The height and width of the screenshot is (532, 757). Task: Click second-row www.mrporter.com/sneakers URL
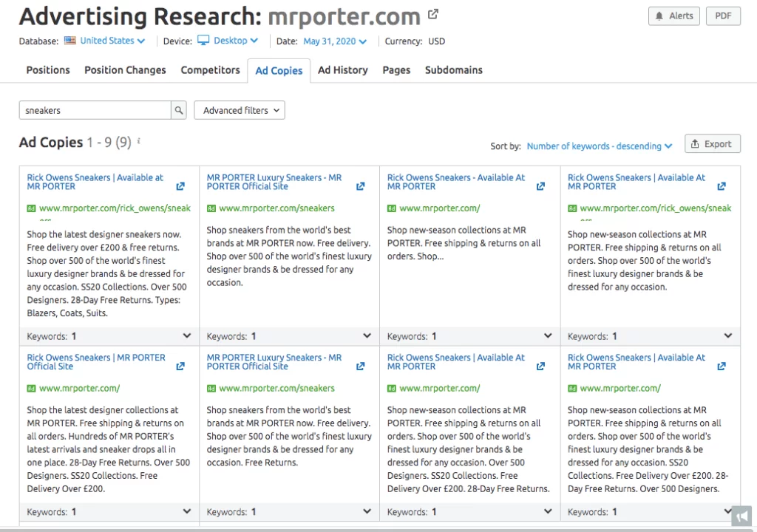click(x=276, y=388)
